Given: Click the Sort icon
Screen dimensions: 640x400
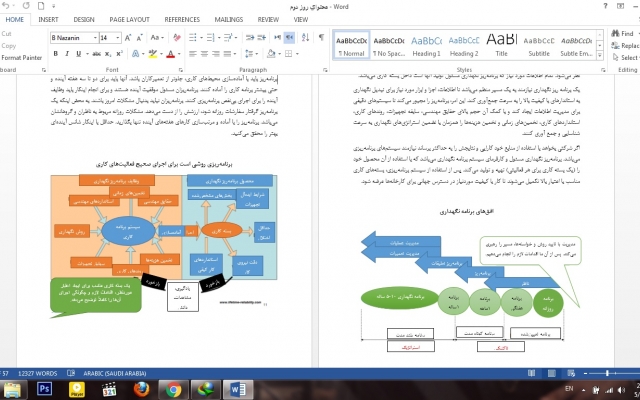Looking at the screenshot, I should tap(305, 37).
